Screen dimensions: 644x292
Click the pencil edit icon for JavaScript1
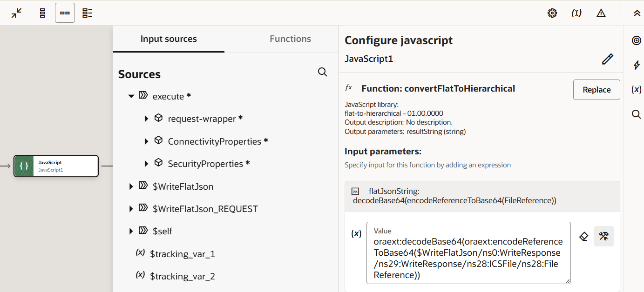(607, 59)
